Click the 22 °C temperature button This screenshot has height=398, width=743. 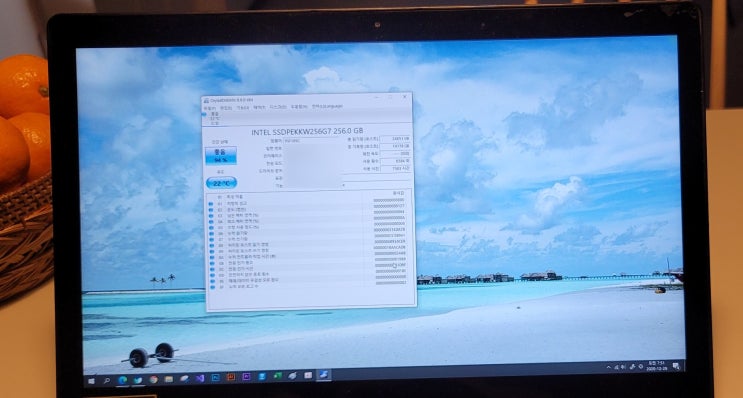coord(221,182)
